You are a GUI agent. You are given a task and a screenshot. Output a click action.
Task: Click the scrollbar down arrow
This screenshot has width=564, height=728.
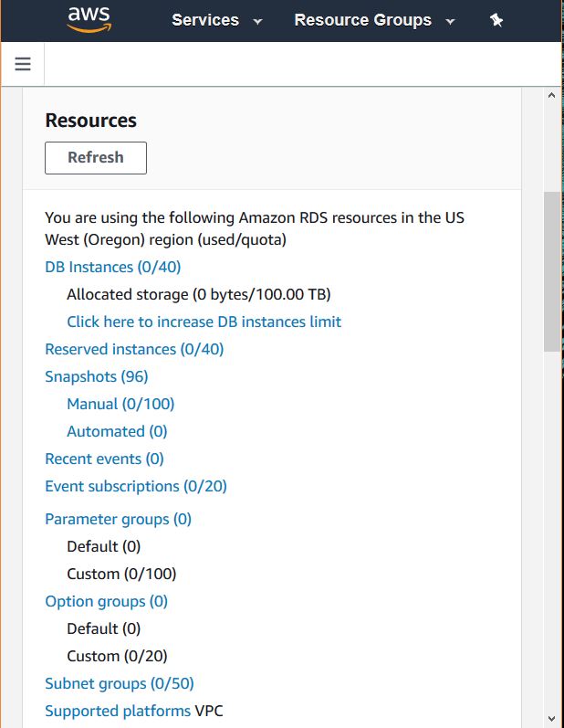point(552,718)
